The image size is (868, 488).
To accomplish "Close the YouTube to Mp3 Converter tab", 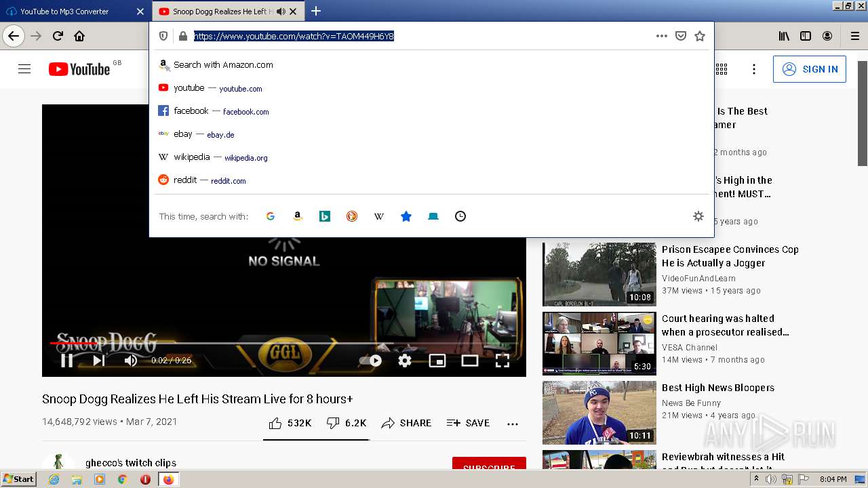I will [x=140, y=12].
